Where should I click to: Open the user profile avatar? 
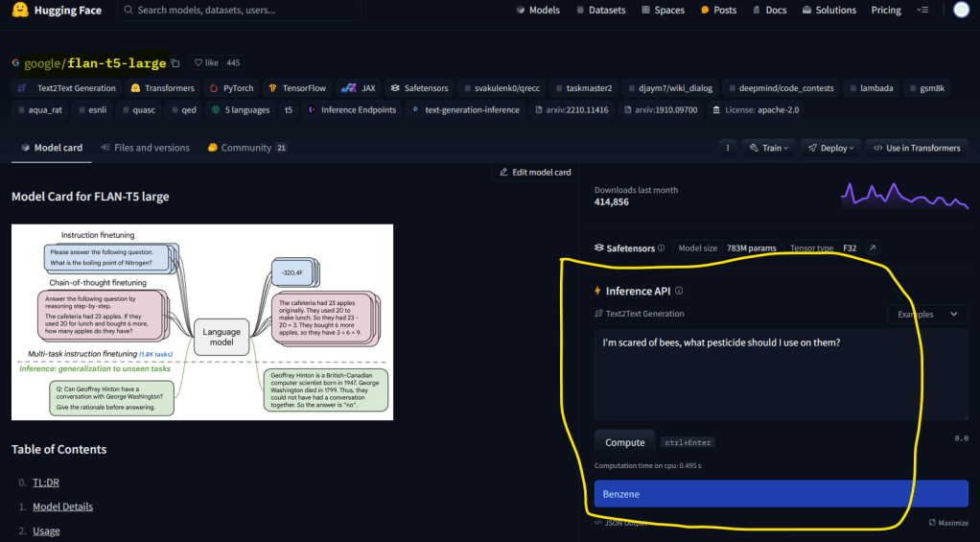(962, 11)
